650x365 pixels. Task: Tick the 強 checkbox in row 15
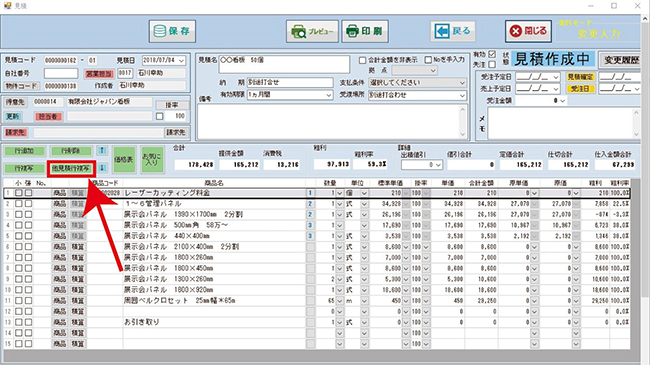pos(28,344)
